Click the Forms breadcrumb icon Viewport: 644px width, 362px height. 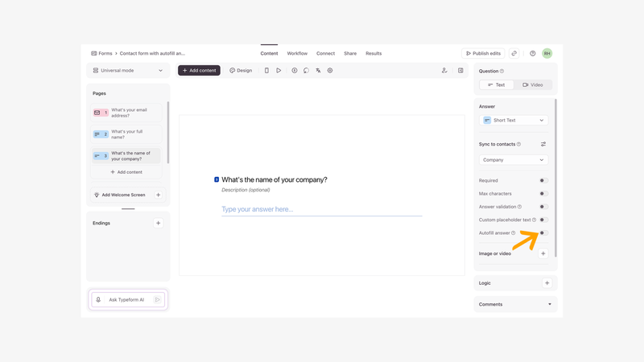tap(94, 53)
